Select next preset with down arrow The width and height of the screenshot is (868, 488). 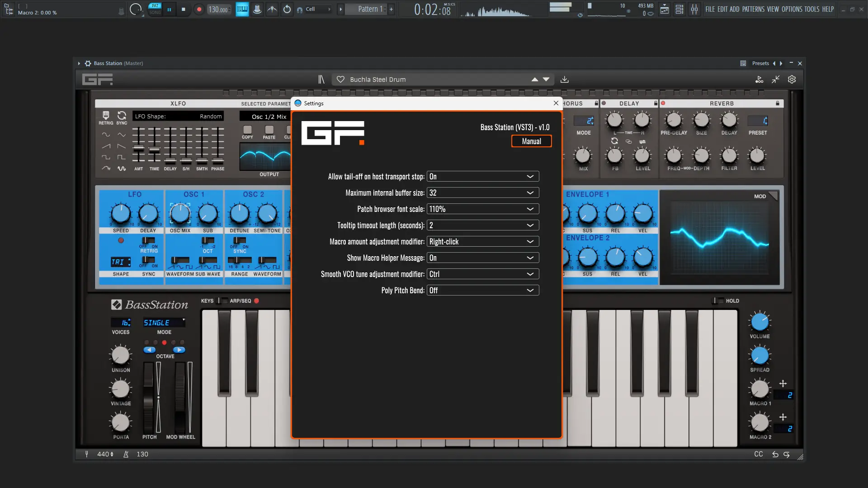(546, 80)
